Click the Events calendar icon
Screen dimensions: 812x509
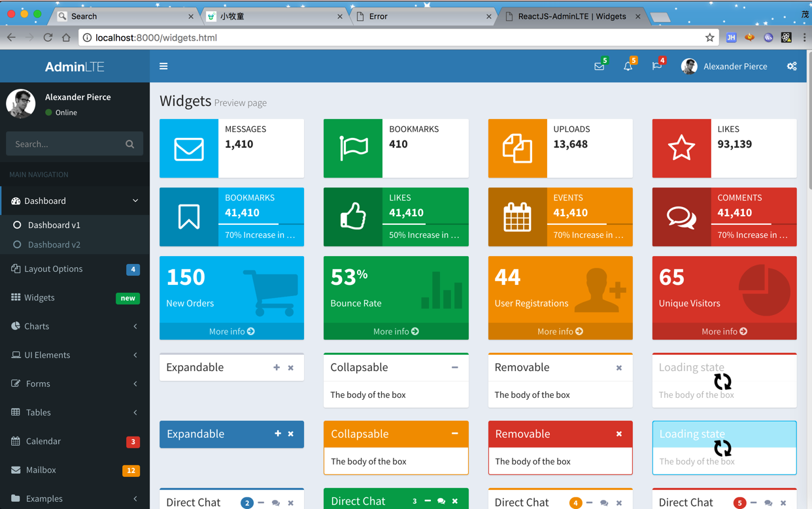pos(517,217)
